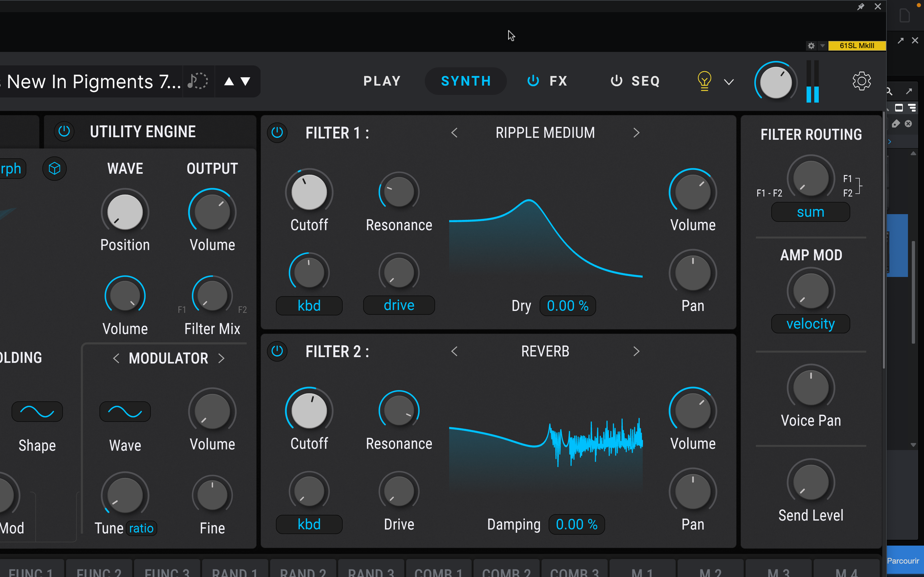Toggle Filter 2 power button
Viewport: 924px width, 577px height.
point(277,351)
